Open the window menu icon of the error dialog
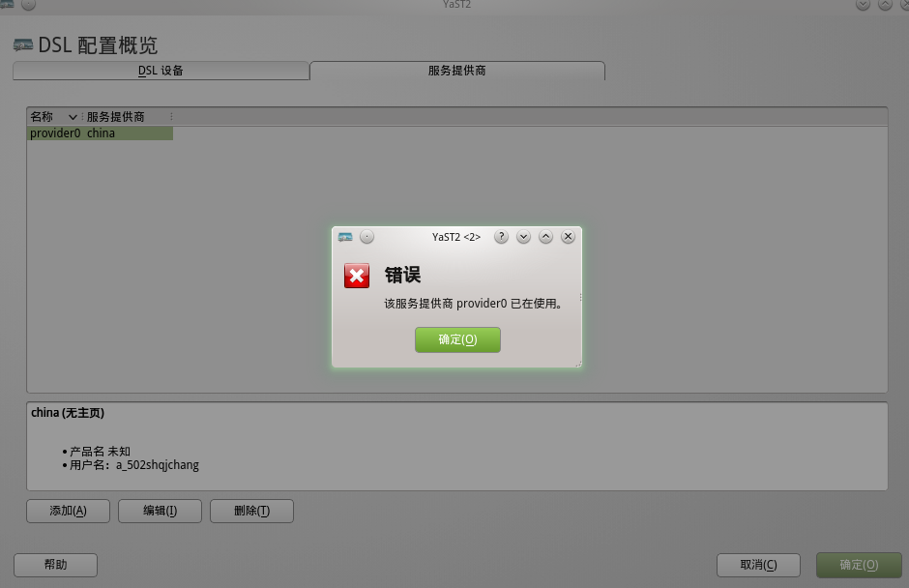 [x=345, y=237]
